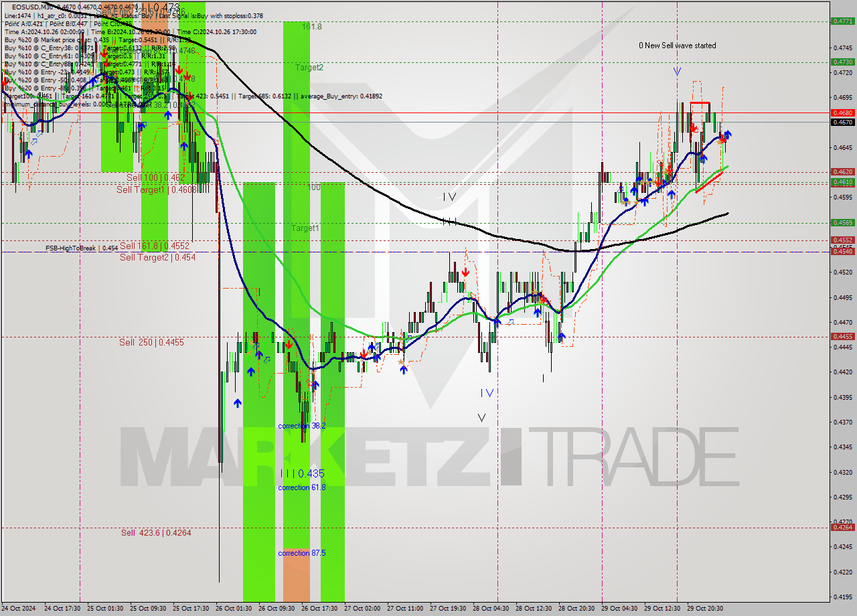Click the 0.4295 price axis value
Screen dimensions: 857x616
843,497
